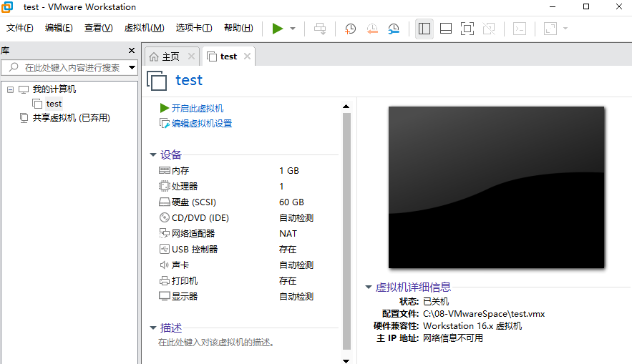Click the large test VM title icon
This screenshot has height=364, width=632.
point(156,80)
